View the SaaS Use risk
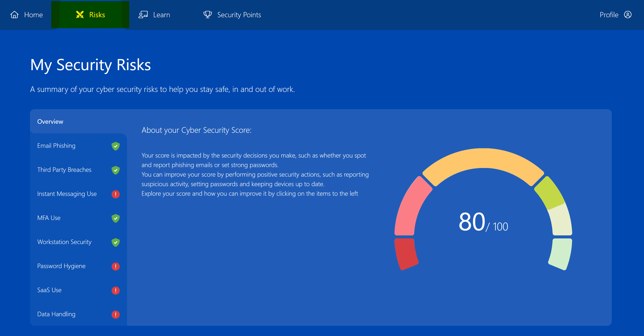The width and height of the screenshot is (644, 336). pyautogui.click(x=78, y=290)
